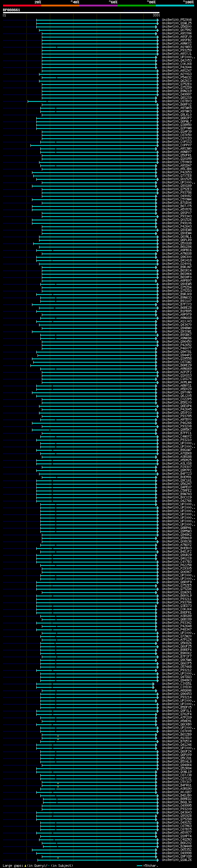Click the UniRef100_Q38M50 label
This screenshot has width=197, height=868.
[177, 125]
